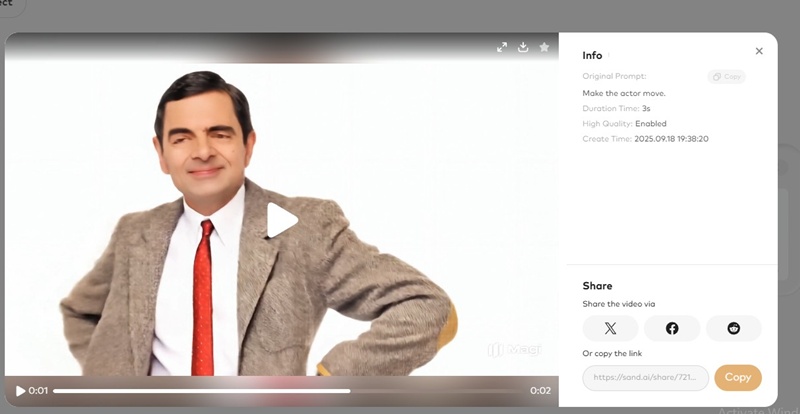Click the sand.ai share link field
The height and width of the screenshot is (414, 800).
coord(646,378)
